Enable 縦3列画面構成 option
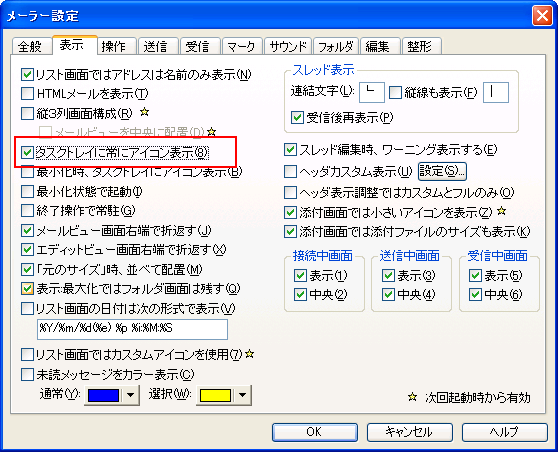558x452 pixels. [x=27, y=113]
